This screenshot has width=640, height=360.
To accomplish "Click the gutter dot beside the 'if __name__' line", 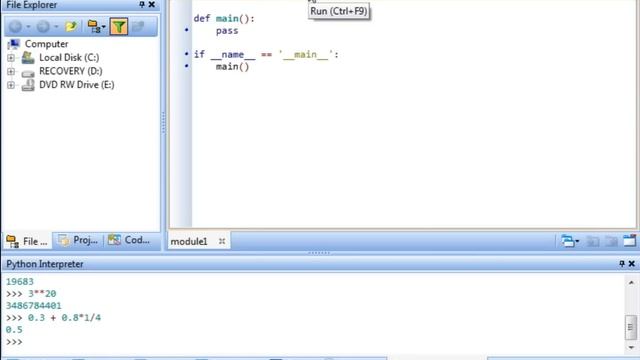I will [x=187, y=53].
